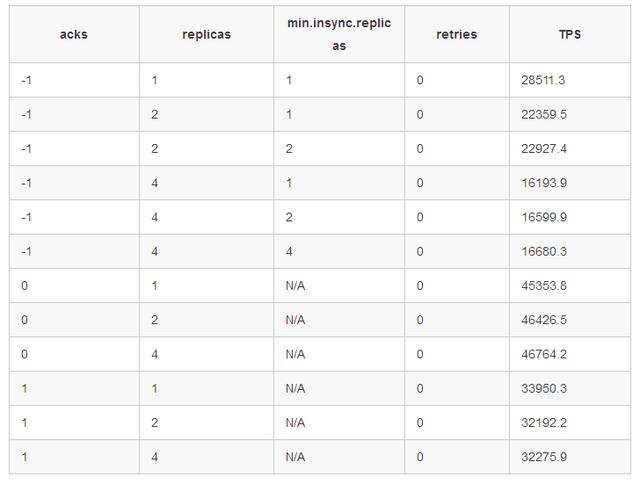Select the TPS value 45353.8
The width and height of the screenshot is (640, 484).
pyautogui.click(x=544, y=286)
